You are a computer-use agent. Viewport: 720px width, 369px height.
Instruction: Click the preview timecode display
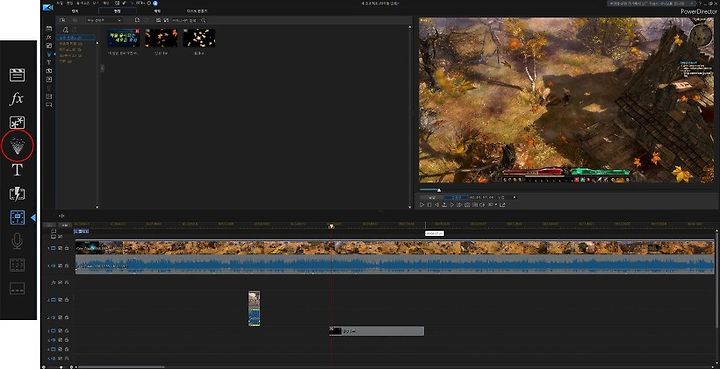481,197
